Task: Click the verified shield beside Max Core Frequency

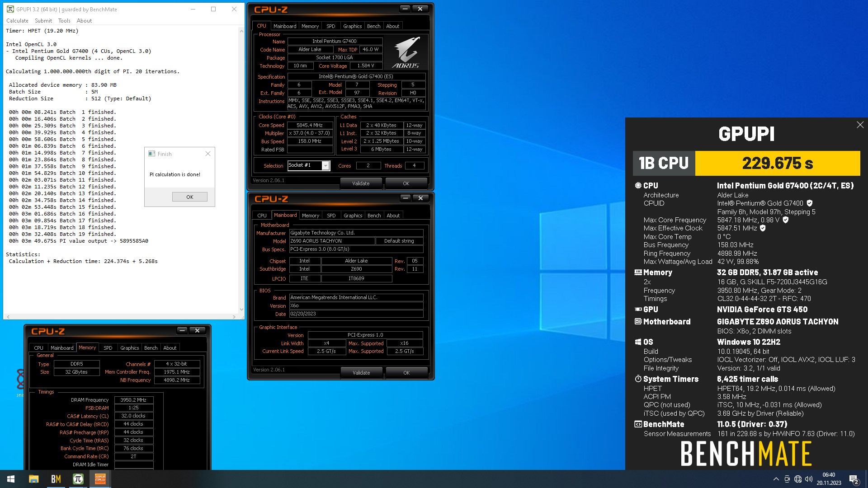Action: [786, 220]
